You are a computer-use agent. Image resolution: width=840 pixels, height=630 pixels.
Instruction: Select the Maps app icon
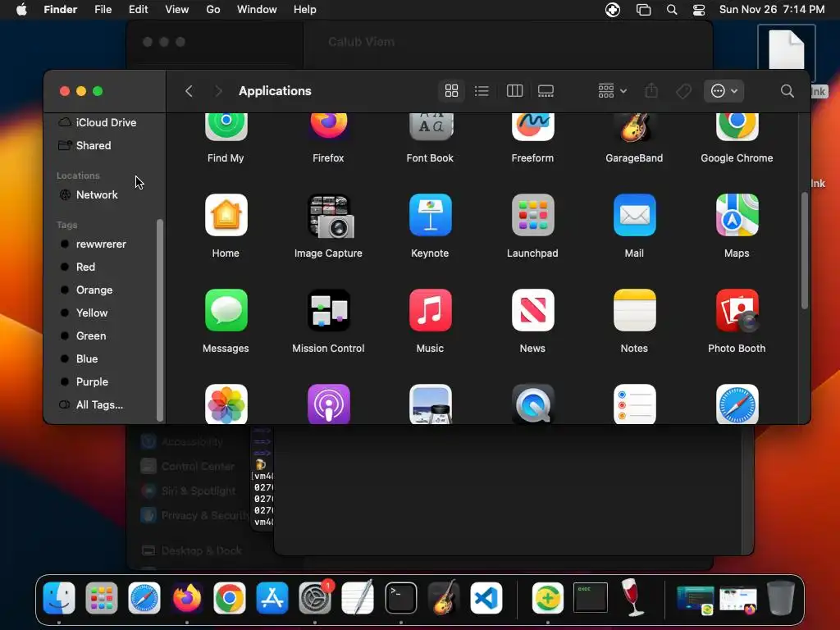(x=737, y=216)
